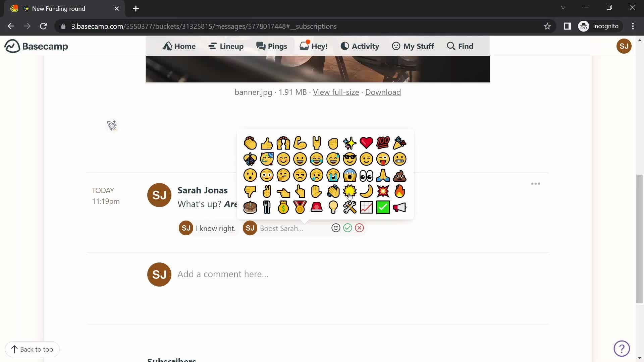Screen dimensions: 644x362
Task: Click the fire emoji icon
Action: [x=400, y=191]
